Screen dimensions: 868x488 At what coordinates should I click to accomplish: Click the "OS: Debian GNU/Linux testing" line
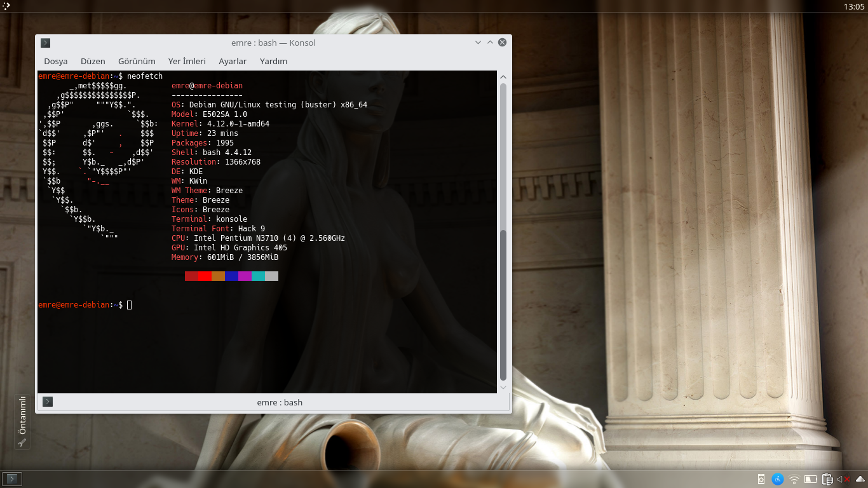click(269, 105)
